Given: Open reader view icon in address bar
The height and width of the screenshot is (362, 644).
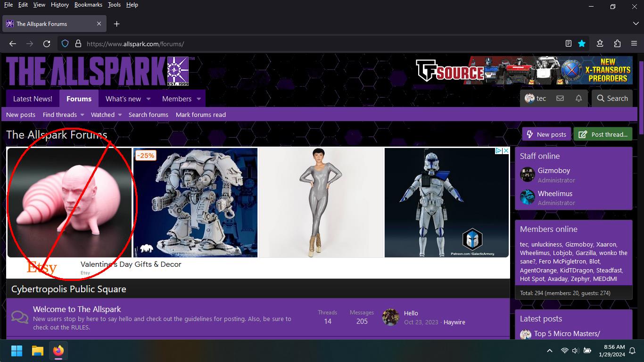Looking at the screenshot, I should tap(569, 44).
